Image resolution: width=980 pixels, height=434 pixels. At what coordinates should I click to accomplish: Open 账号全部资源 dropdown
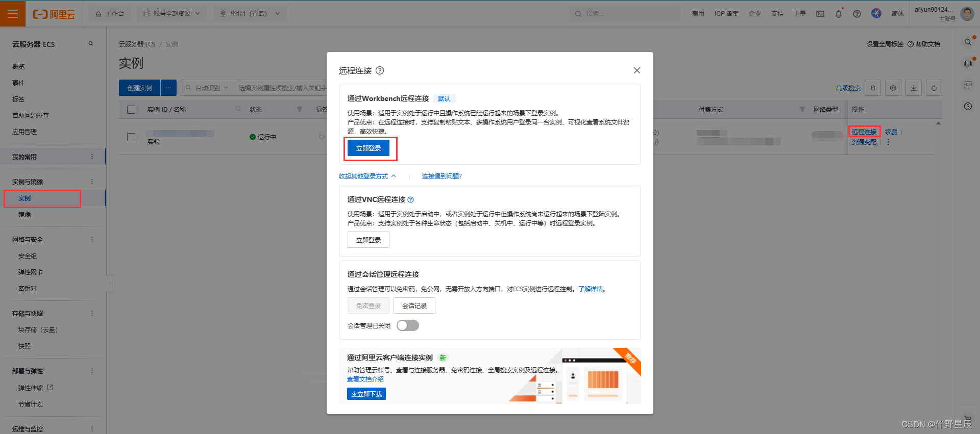171,14
